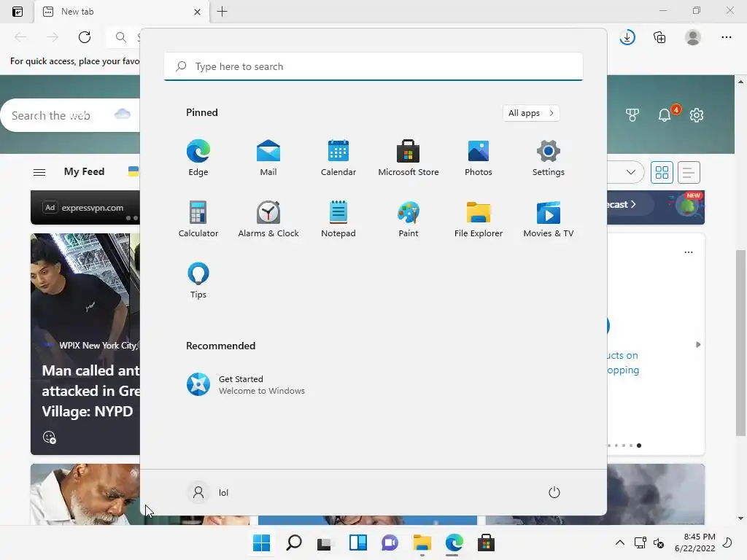Focus the Type here to search field
The height and width of the screenshot is (560, 747).
coord(373,66)
